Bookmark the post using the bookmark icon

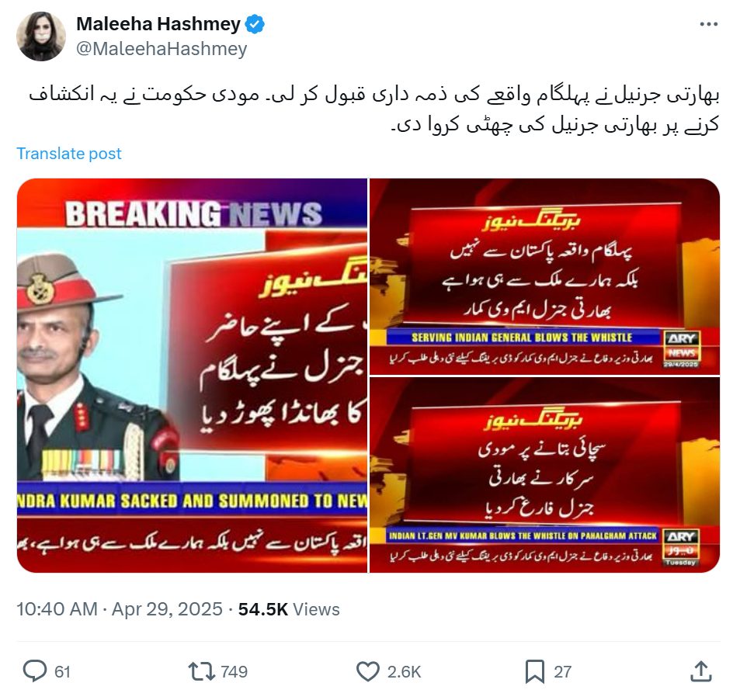click(x=535, y=671)
